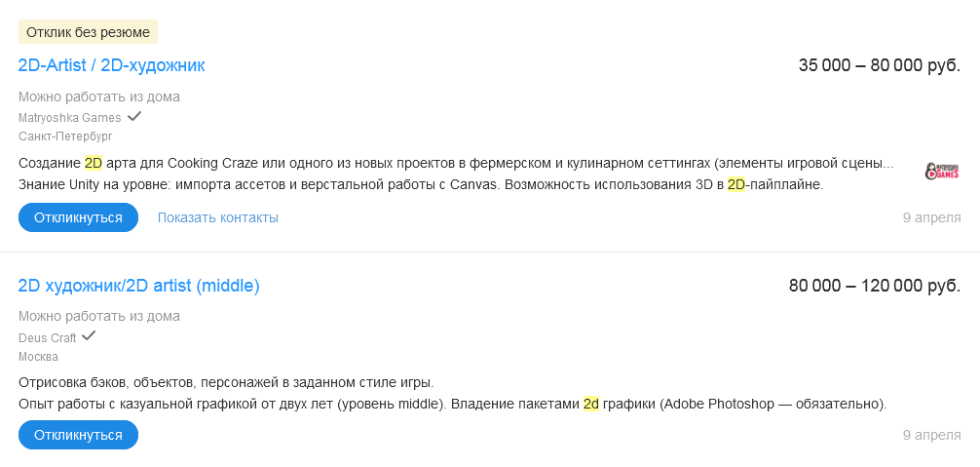Click Можно работать из дома above Deus Craft

[98, 317]
